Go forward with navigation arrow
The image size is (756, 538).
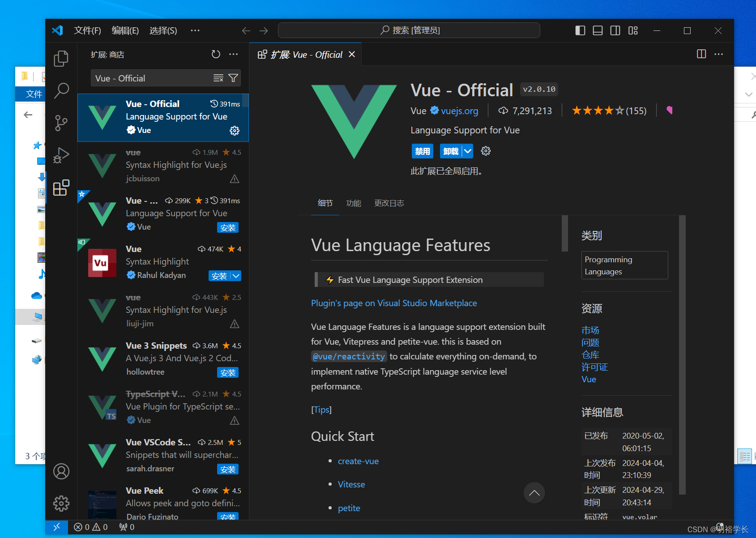264,30
